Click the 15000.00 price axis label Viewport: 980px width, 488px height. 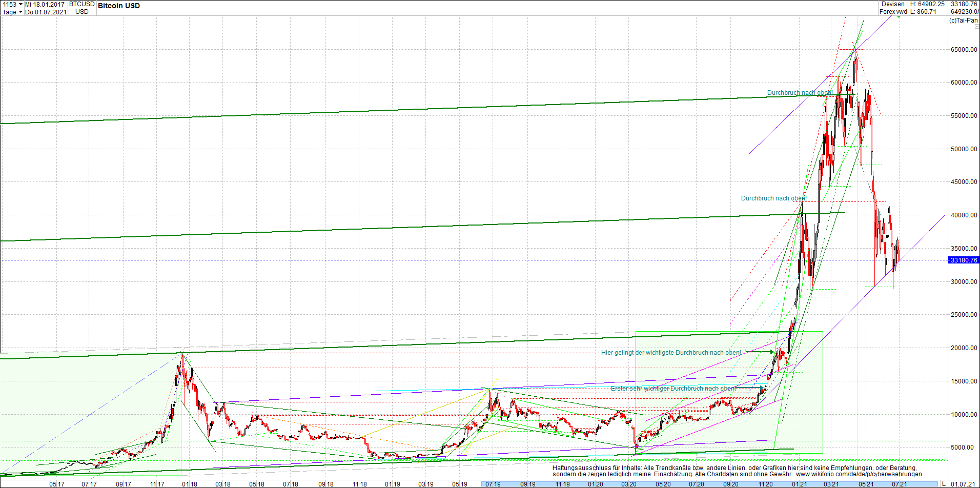964,381
